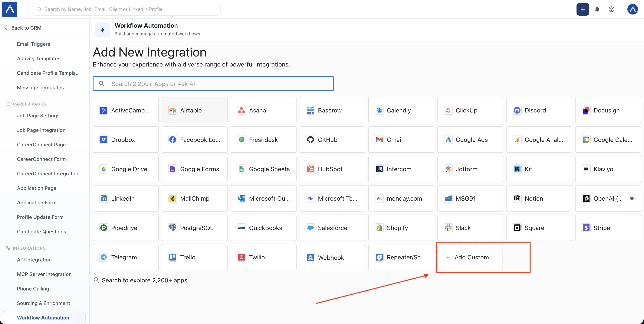Choose the Microsoft Outlook integration
Screen dimensions: 644x324
(x=263, y=198)
